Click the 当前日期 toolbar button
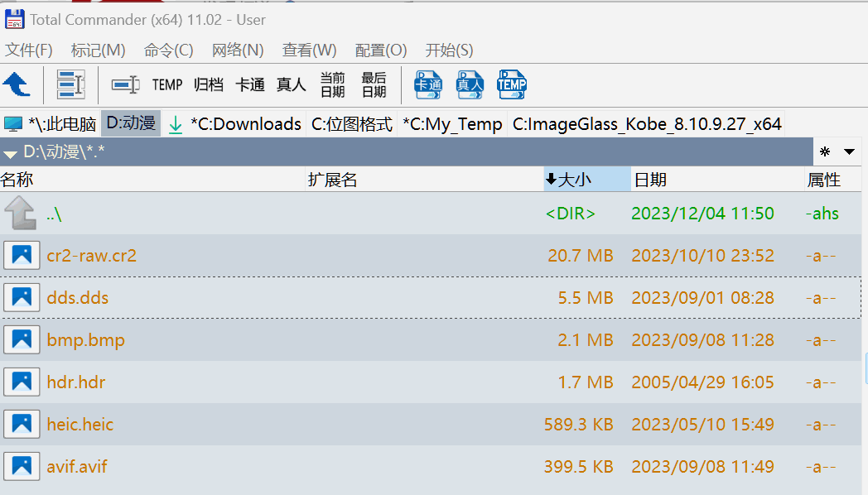Image resolution: width=868 pixels, height=495 pixels. click(332, 84)
